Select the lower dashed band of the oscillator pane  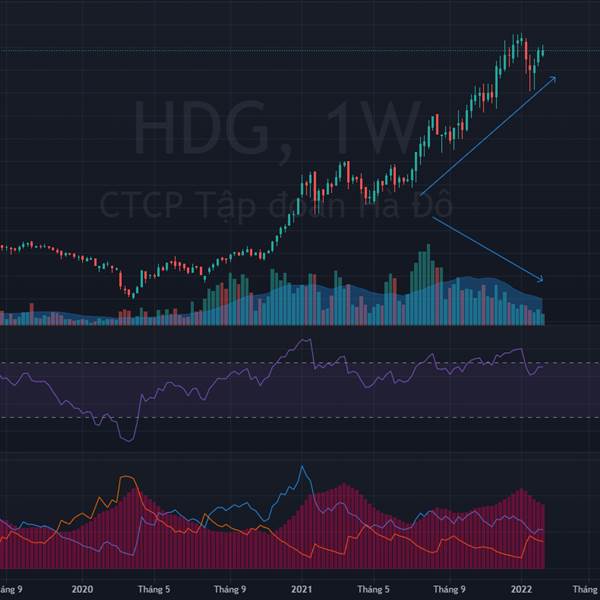[300, 417]
